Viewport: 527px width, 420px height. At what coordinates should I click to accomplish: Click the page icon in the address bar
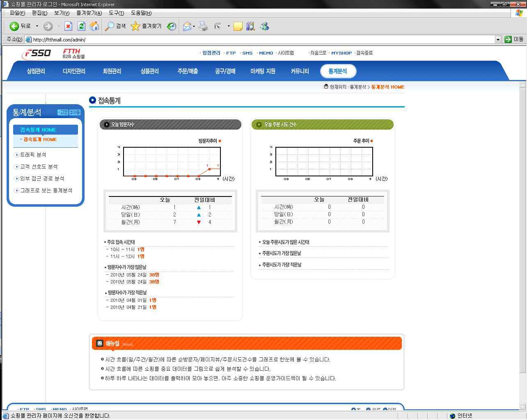click(x=29, y=39)
